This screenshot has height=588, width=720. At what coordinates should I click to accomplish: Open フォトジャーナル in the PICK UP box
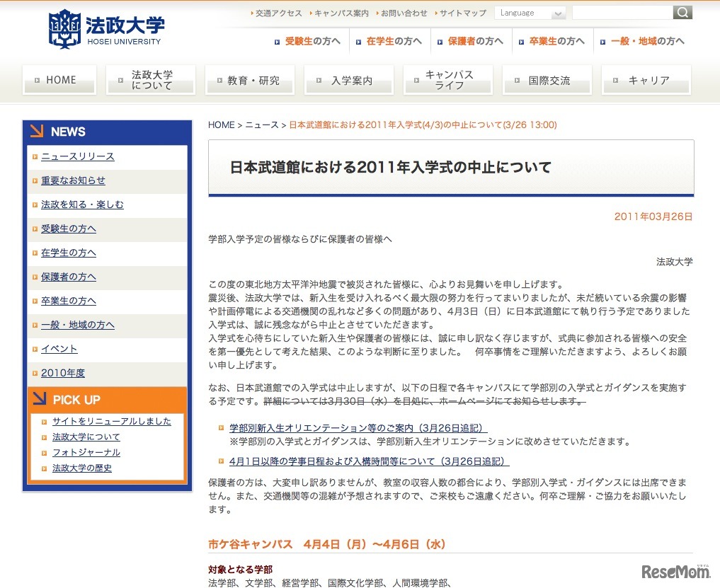pos(86,453)
